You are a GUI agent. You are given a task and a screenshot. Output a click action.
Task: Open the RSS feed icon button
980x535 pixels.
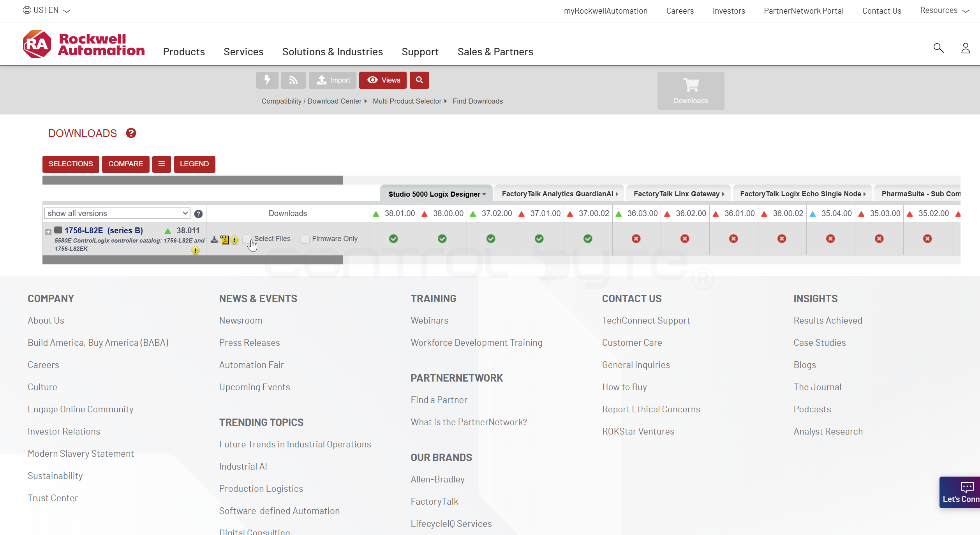point(293,80)
